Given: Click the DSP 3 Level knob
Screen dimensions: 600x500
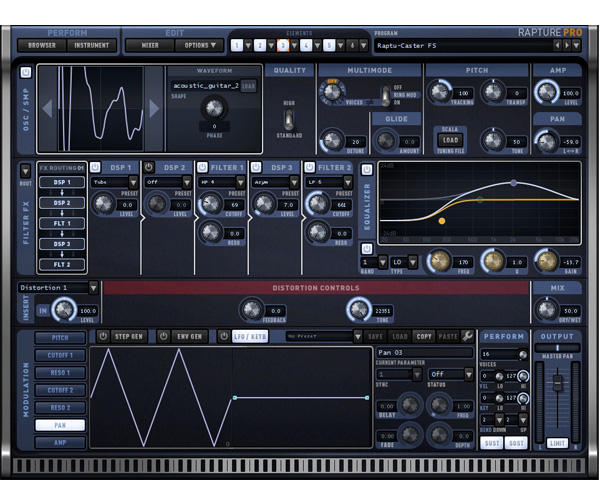Looking at the screenshot, I should 264,204.
